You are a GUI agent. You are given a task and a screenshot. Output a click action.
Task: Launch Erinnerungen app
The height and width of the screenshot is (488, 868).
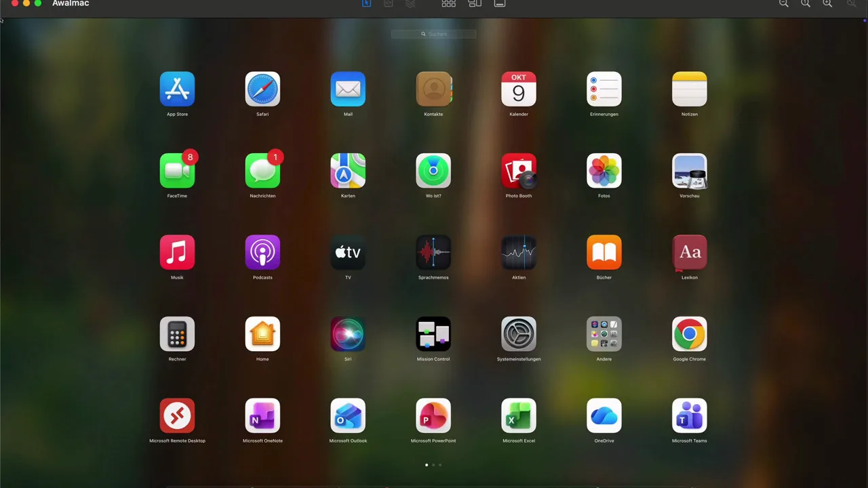tap(604, 89)
